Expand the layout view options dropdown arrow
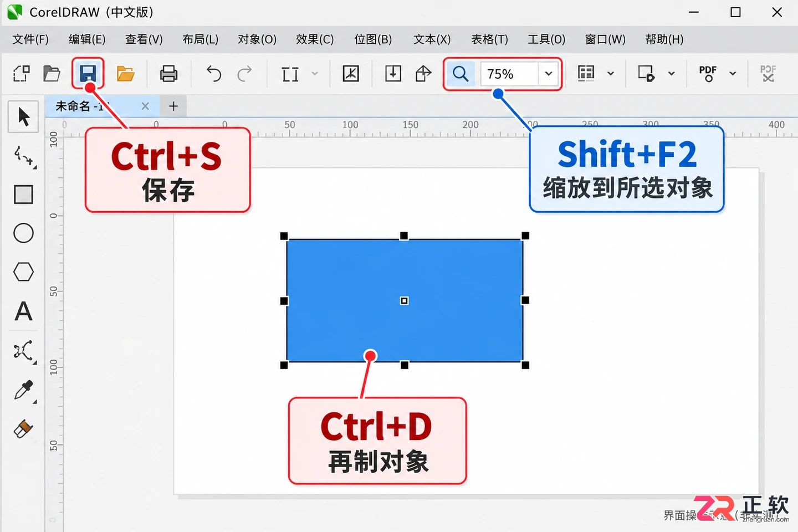The width and height of the screenshot is (798, 532). pyautogui.click(x=611, y=74)
